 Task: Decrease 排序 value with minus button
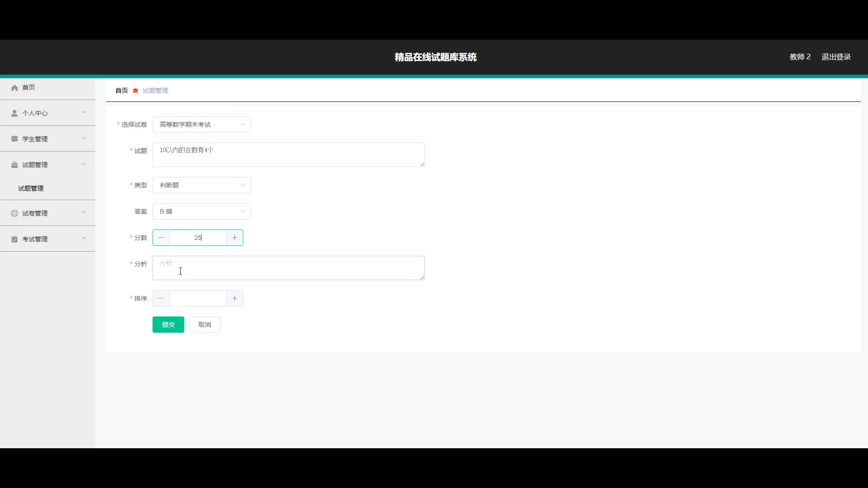point(161,298)
